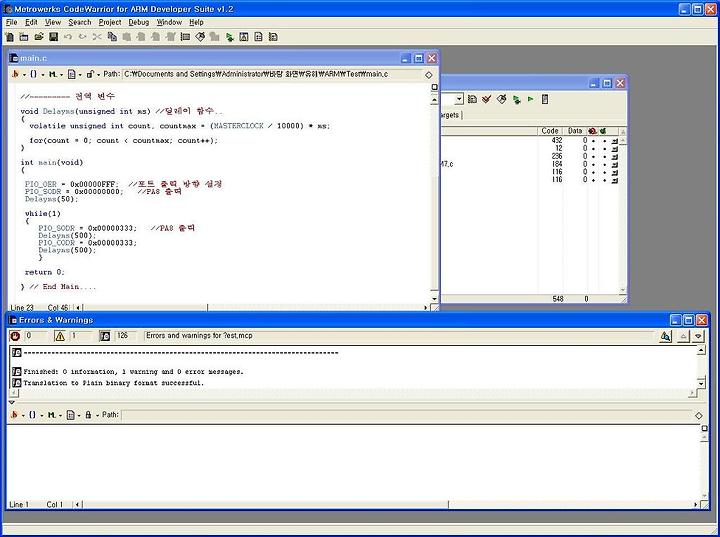Viewport: 720px width, 537px height.
Task: Open header files dropdown in main.c toolbar
Action: [x=17, y=74]
